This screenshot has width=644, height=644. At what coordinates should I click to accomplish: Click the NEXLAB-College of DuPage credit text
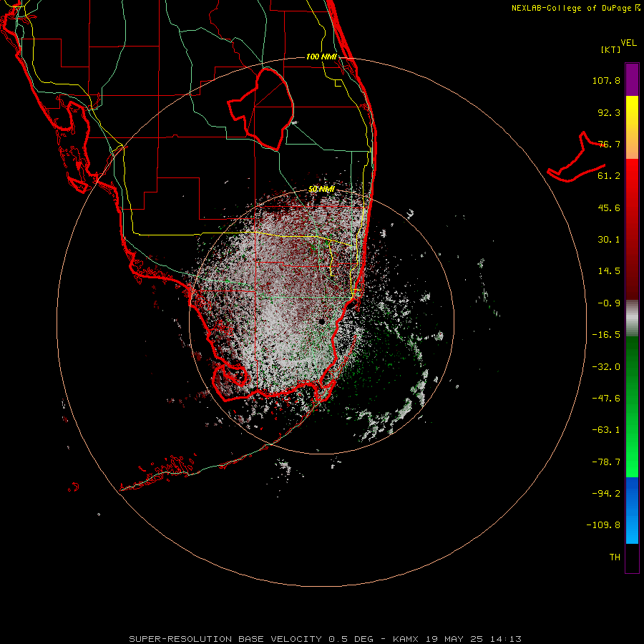click(575, 8)
